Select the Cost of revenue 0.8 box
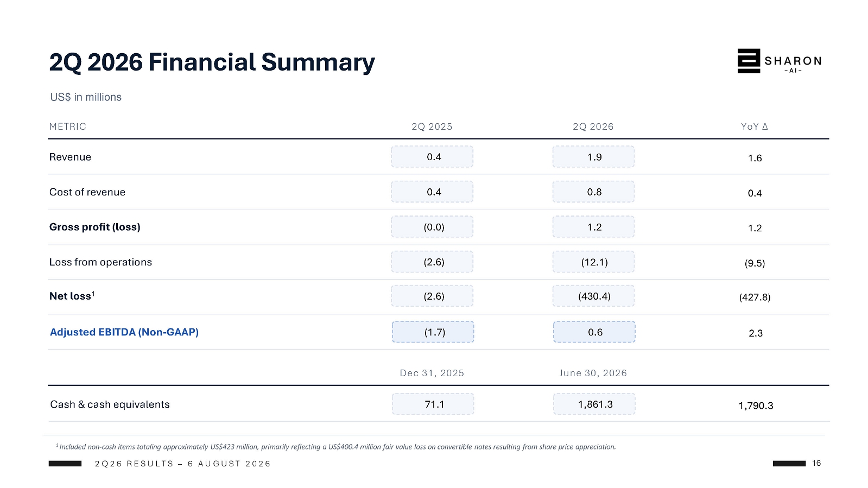 [x=593, y=192]
